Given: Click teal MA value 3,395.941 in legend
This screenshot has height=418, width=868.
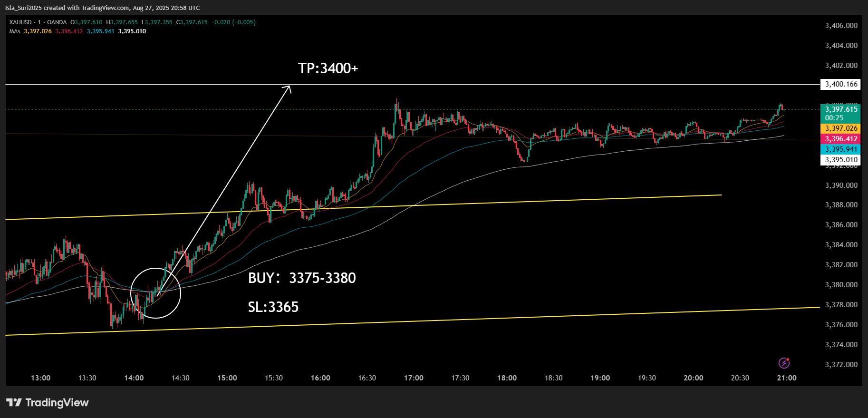Looking at the screenshot, I should pos(100,31).
